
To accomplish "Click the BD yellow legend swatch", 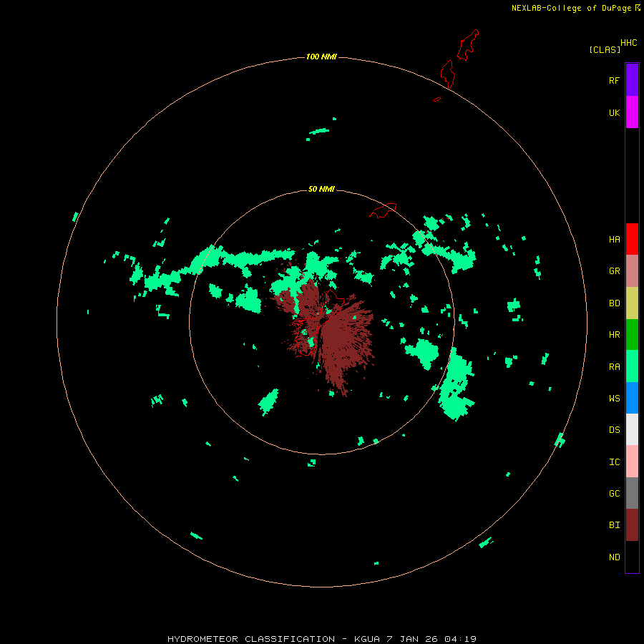I will (x=632, y=303).
